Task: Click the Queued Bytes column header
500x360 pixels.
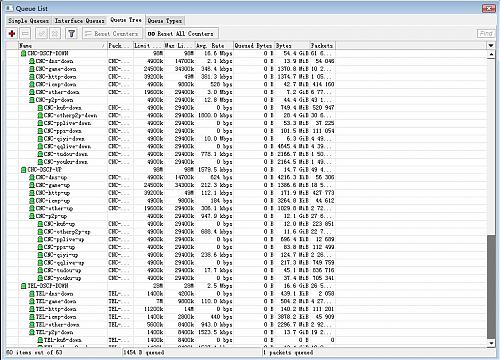Action: coord(254,45)
